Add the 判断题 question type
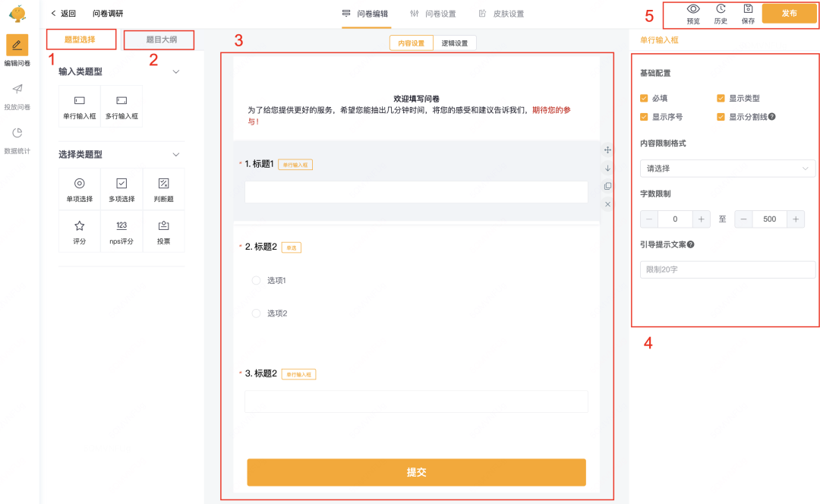The image size is (820, 504). pos(163,189)
